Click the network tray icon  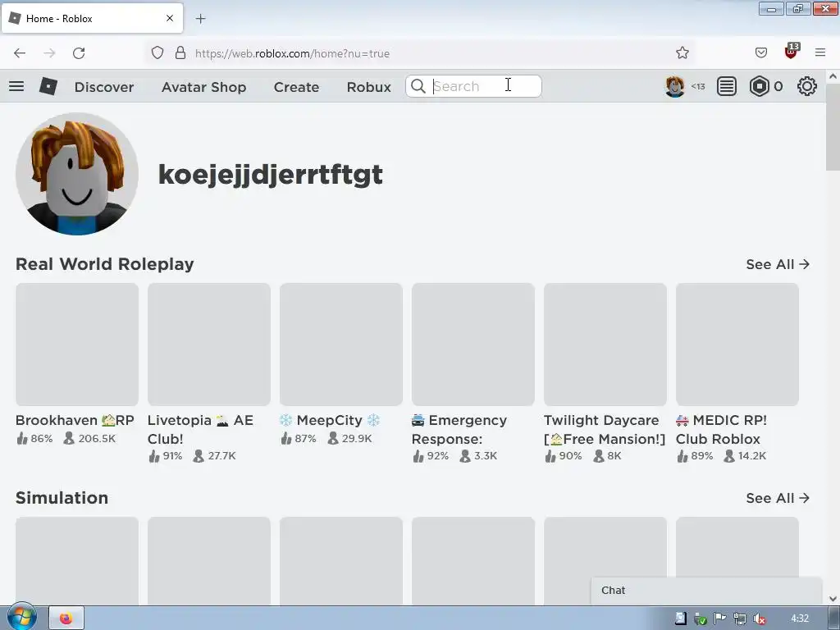coord(740,619)
